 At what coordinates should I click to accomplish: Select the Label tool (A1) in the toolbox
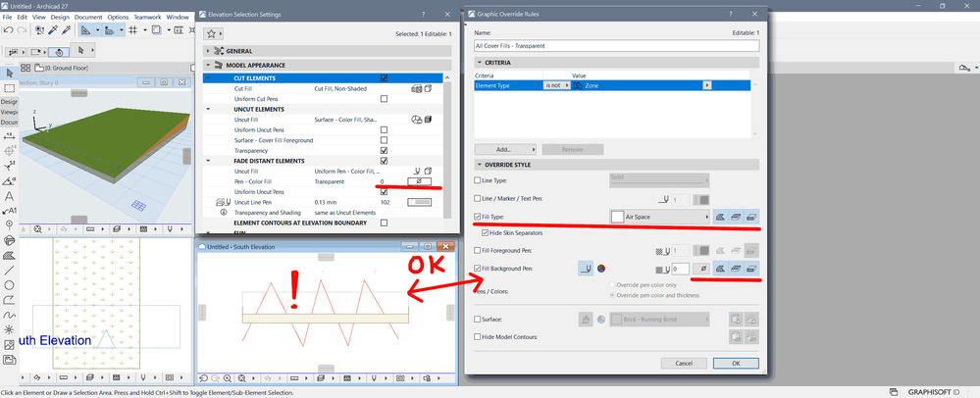click(x=9, y=211)
